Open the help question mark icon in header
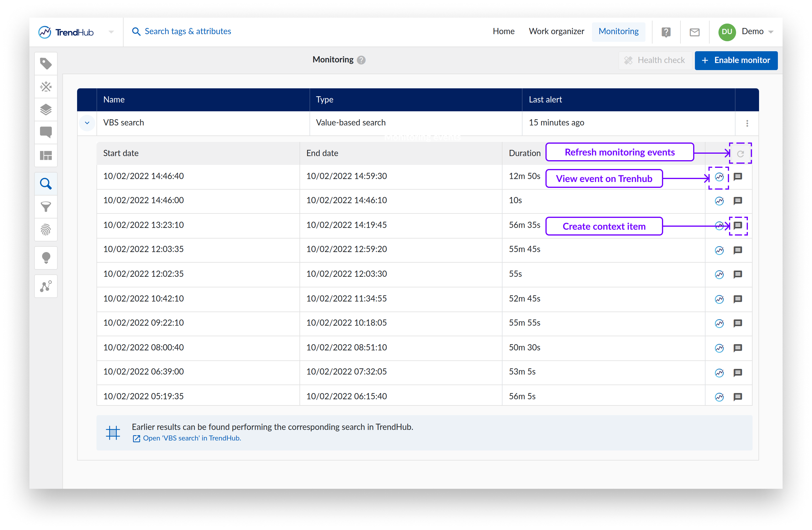The width and height of the screenshot is (812, 530). 666,32
